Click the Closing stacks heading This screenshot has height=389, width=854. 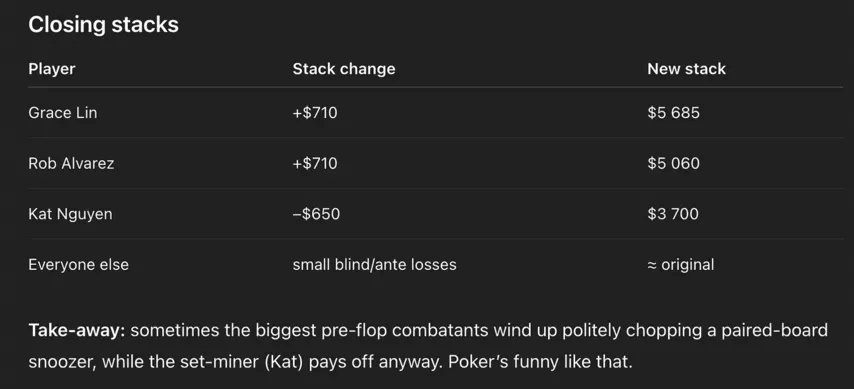[103, 25]
